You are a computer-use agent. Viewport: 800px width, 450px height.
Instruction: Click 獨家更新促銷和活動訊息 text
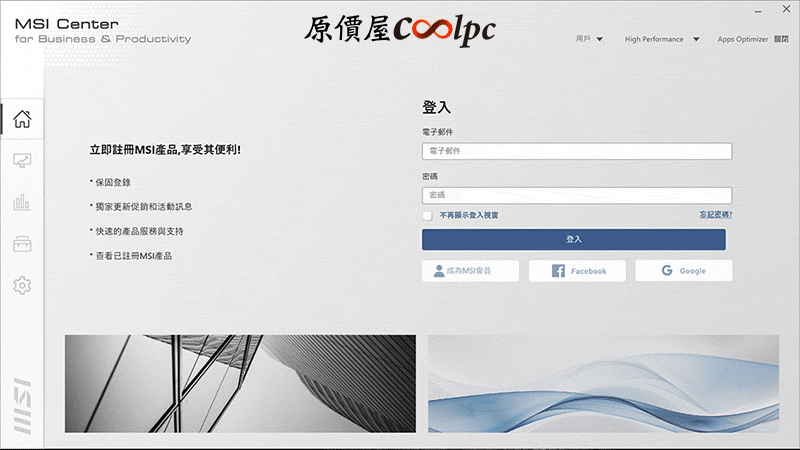click(x=144, y=207)
